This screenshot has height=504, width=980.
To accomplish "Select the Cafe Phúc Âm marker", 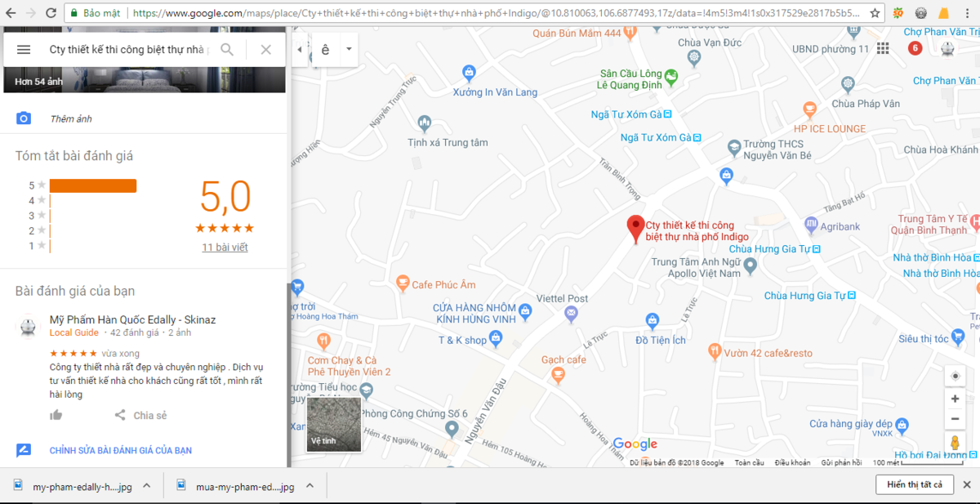I will 402,283.
